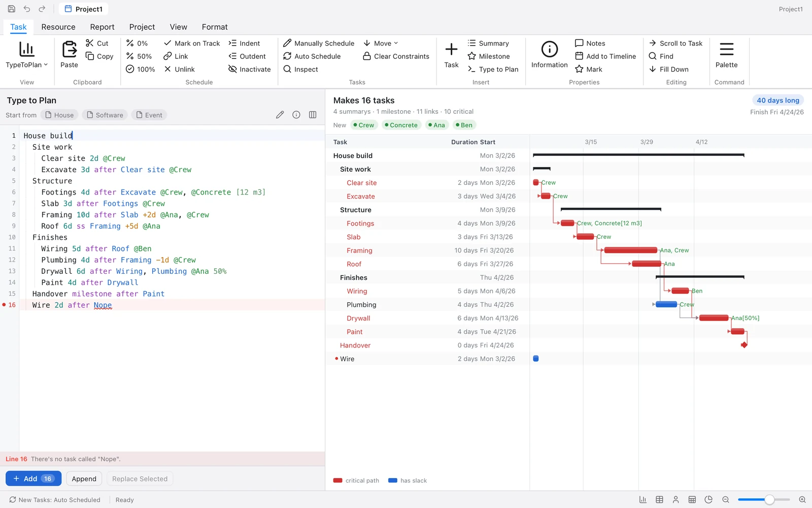Open the Project ribbon tab
The image size is (812, 508).
pos(142,27)
